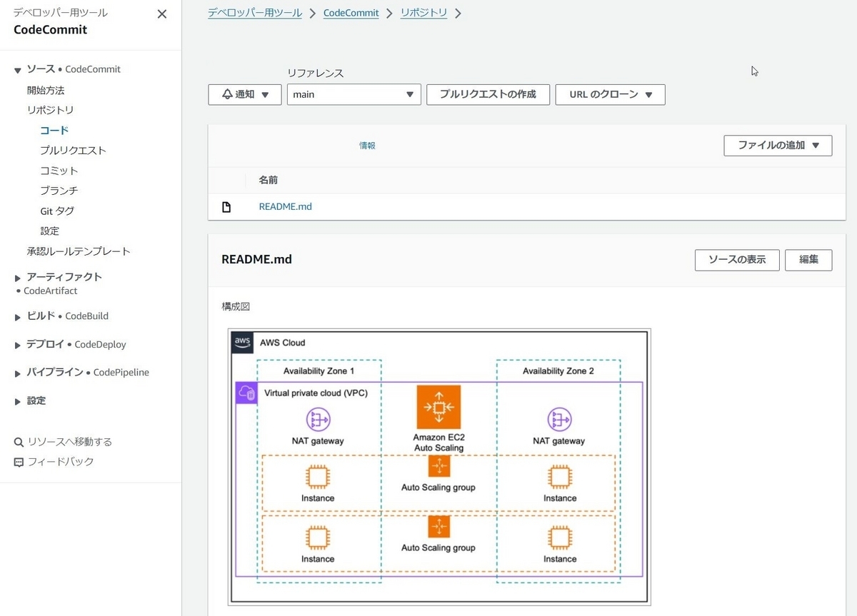Click リソースへ移動する in sidebar

(x=70, y=442)
